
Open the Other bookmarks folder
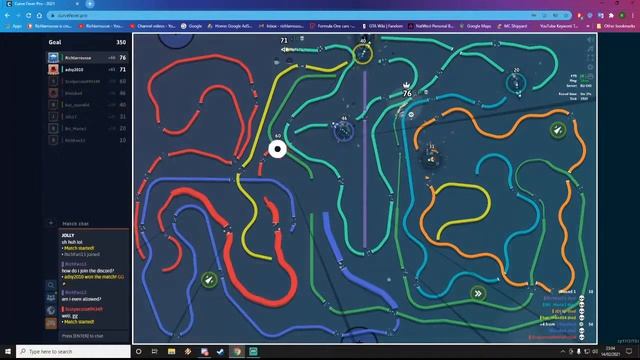coord(616,26)
